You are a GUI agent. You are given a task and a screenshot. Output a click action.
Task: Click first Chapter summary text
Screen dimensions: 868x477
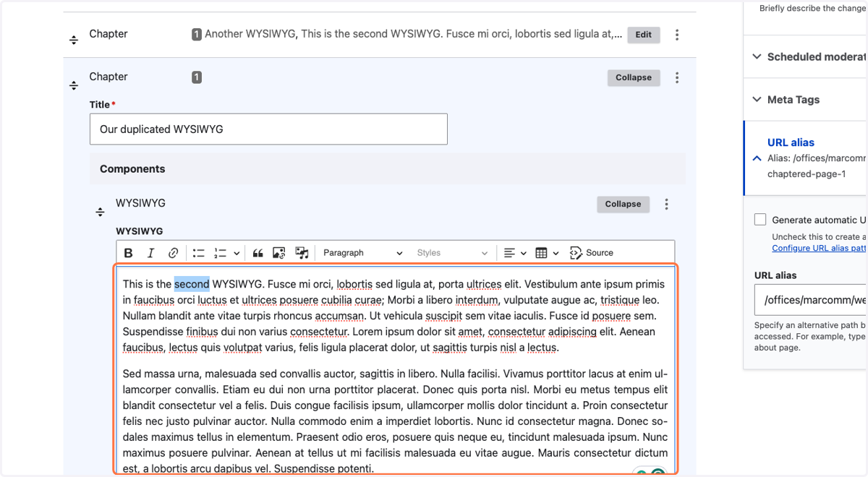coord(414,34)
